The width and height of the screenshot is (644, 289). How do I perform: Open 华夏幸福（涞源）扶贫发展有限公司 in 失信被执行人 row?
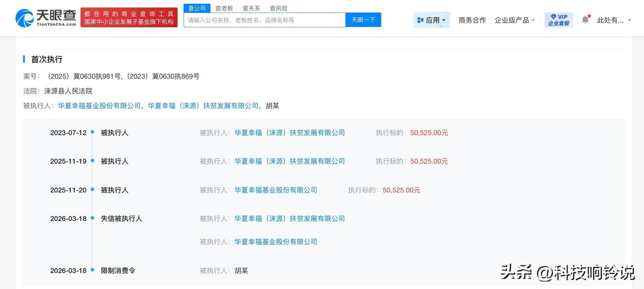(x=290, y=219)
